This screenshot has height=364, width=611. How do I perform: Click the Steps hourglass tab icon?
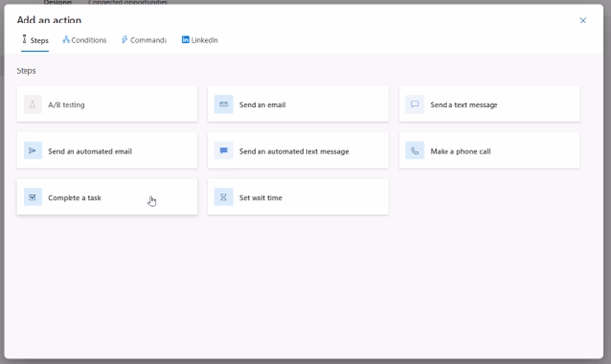point(24,39)
